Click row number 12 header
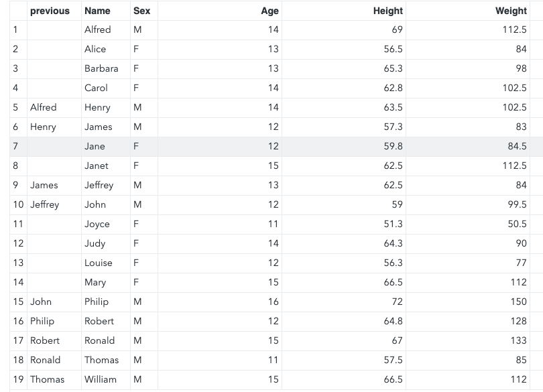This screenshot has height=392, width=543. [x=18, y=243]
